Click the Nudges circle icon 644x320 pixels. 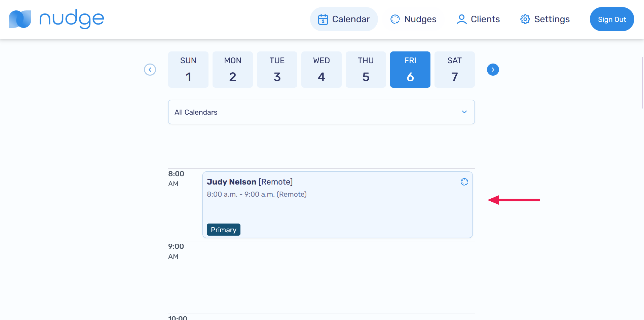coord(395,19)
